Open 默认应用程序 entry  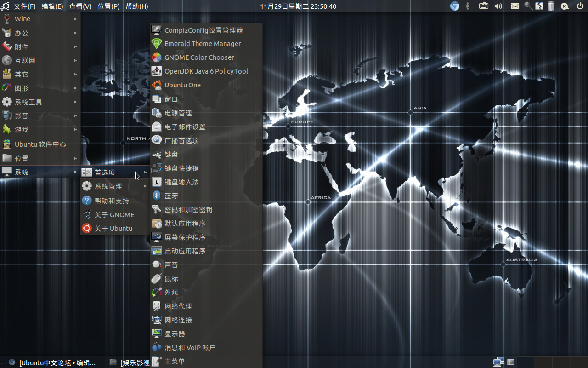206,223
